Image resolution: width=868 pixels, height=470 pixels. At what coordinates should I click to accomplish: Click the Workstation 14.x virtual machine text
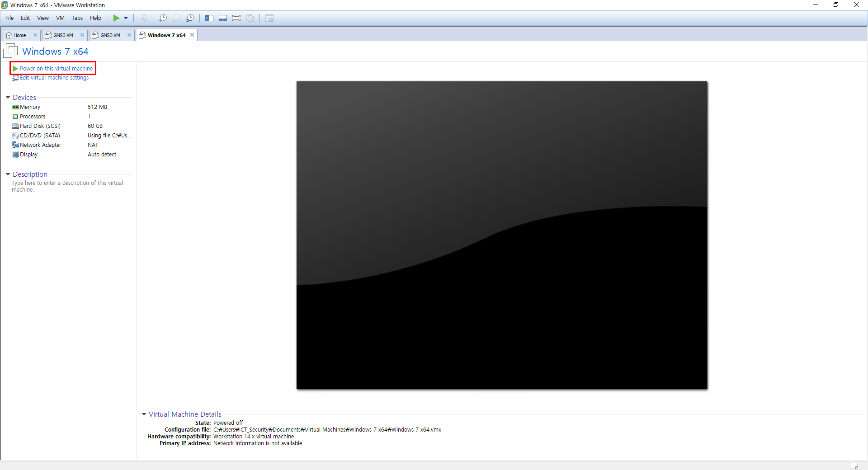pos(254,437)
